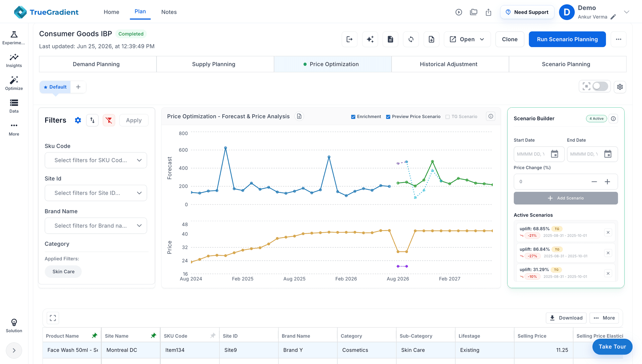642x364 pixels.
Task: Click the Scenario Builder info icon
Action: coord(613,119)
